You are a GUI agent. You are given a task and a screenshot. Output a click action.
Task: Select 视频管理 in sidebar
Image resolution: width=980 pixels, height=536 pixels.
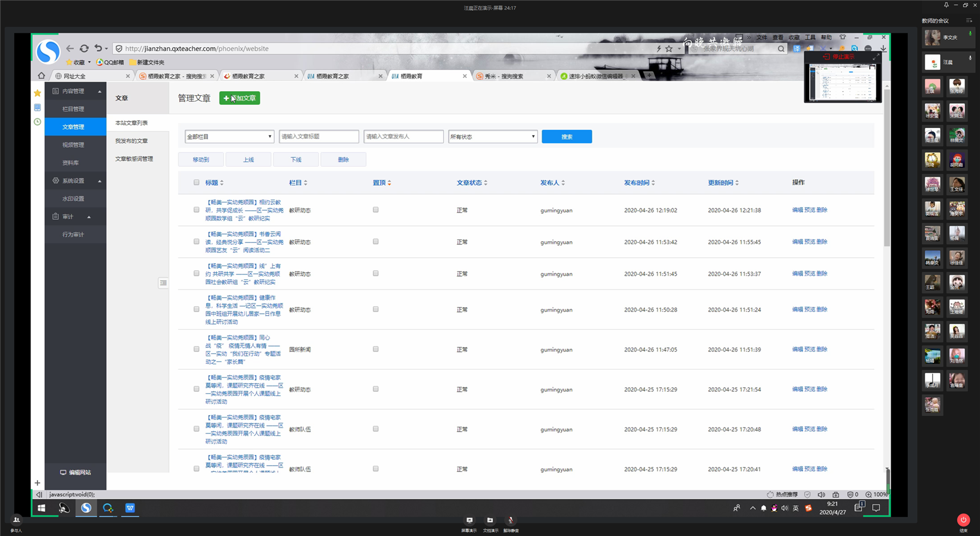[76, 145]
